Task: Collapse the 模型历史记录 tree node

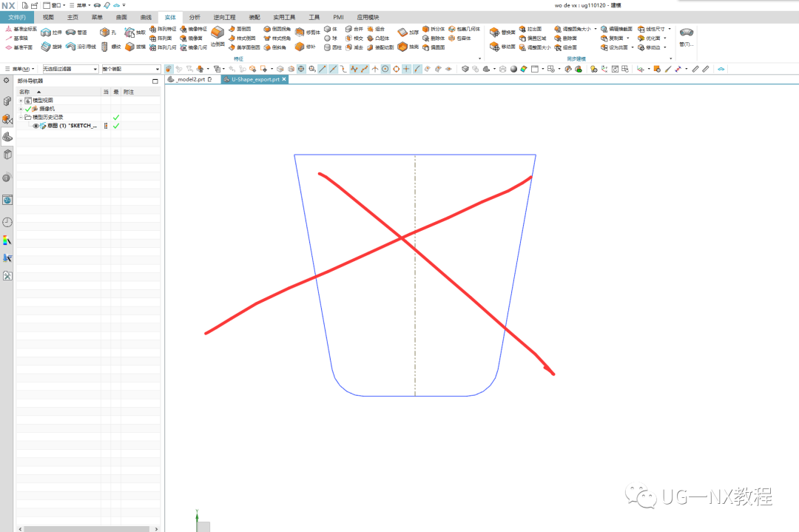Action: [21, 117]
